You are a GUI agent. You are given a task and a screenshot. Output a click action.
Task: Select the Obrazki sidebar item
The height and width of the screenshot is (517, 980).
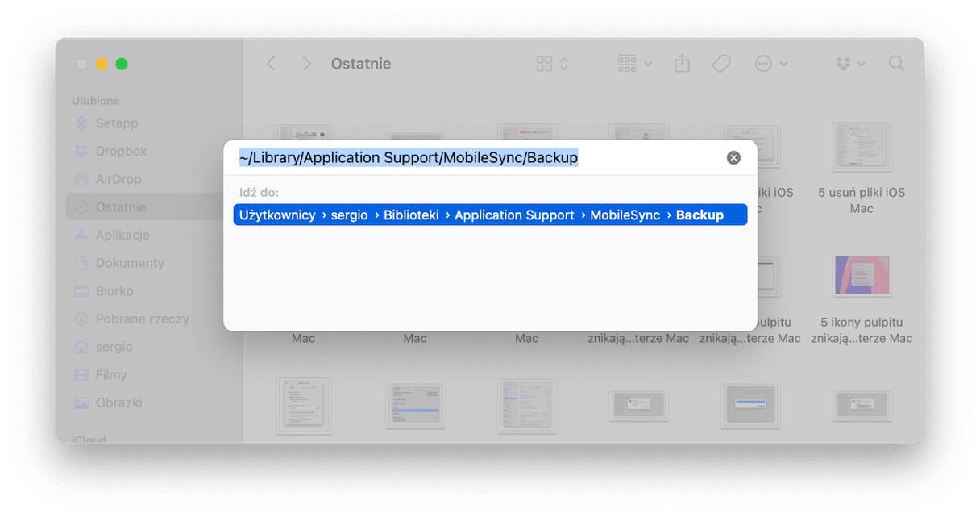point(108,402)
